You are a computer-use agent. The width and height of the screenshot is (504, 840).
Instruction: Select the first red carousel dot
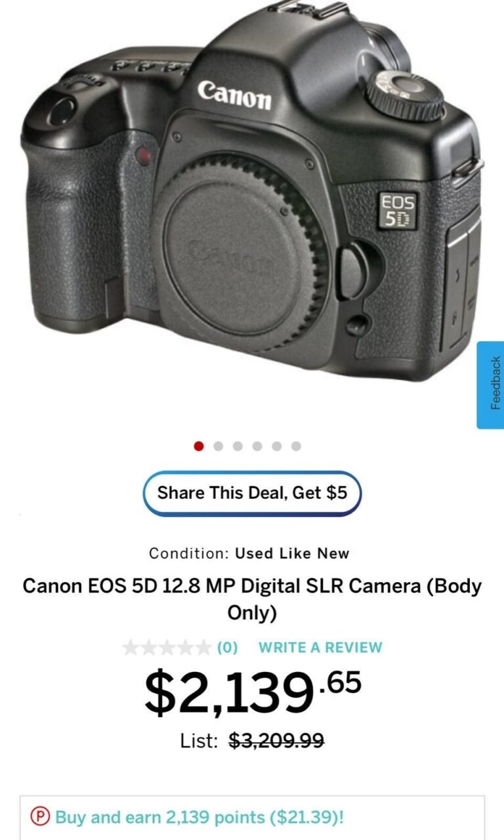pyautogui.click(x=199, y=446)
